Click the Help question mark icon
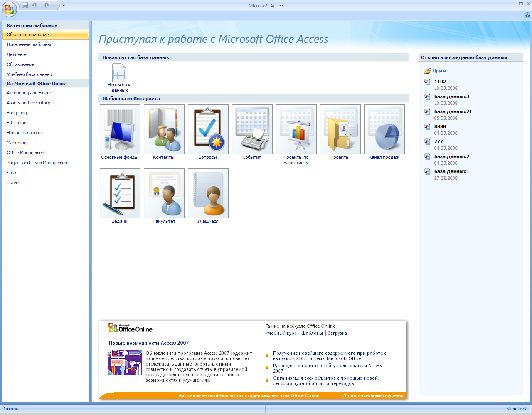532x415 pixels. pyautogui.click(x=527, y=15)
